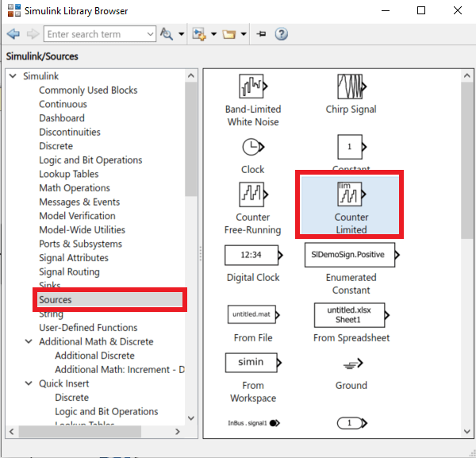Open the Model-Wide Utilities library
This screenshot has height=458, width=476.
(x=82, y=229)
